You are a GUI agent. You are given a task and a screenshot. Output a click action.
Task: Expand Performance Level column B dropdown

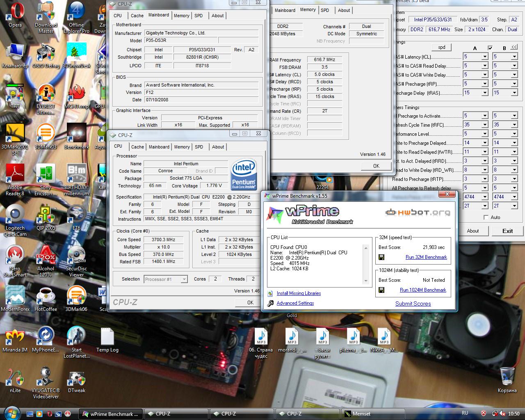tap(514, 134)
